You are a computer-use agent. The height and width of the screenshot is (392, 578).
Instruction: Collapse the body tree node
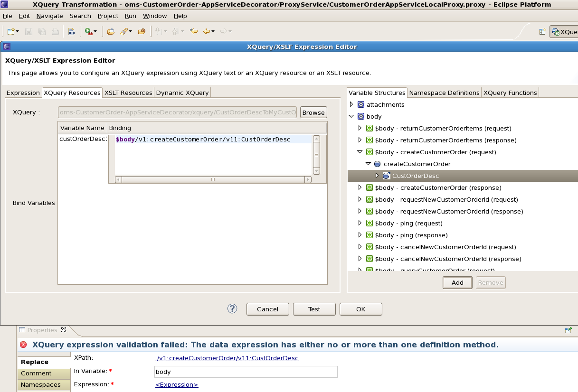click(x=351, y=116)
